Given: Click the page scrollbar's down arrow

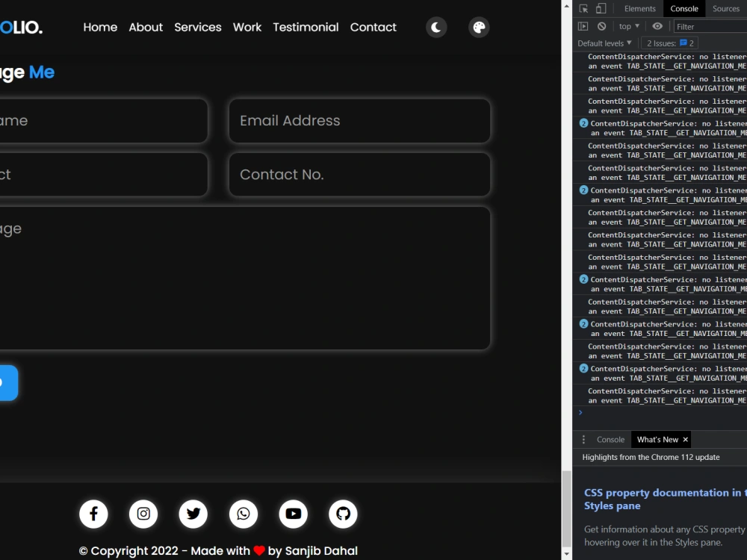Looking at the screenshot, I should tap(566, 554).
